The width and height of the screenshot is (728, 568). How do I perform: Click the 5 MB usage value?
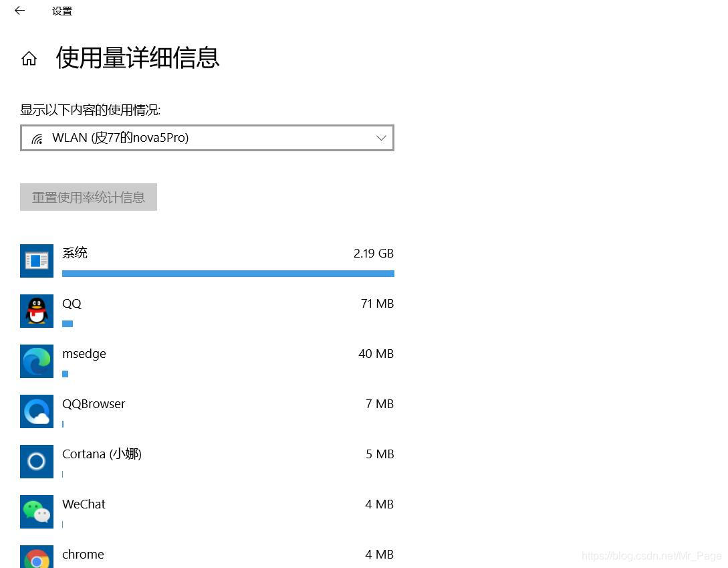(x=380, y=454)
